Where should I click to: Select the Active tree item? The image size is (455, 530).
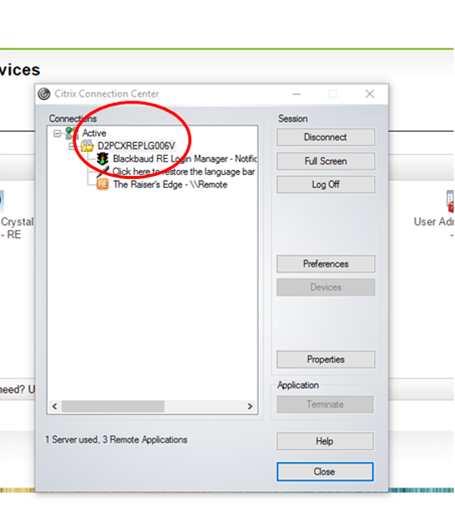94,133
